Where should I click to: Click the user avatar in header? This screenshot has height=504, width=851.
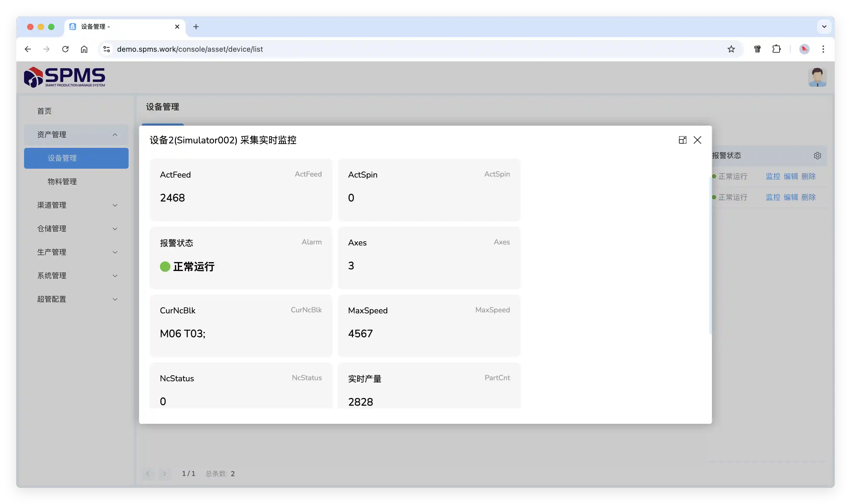click(817, 78)
